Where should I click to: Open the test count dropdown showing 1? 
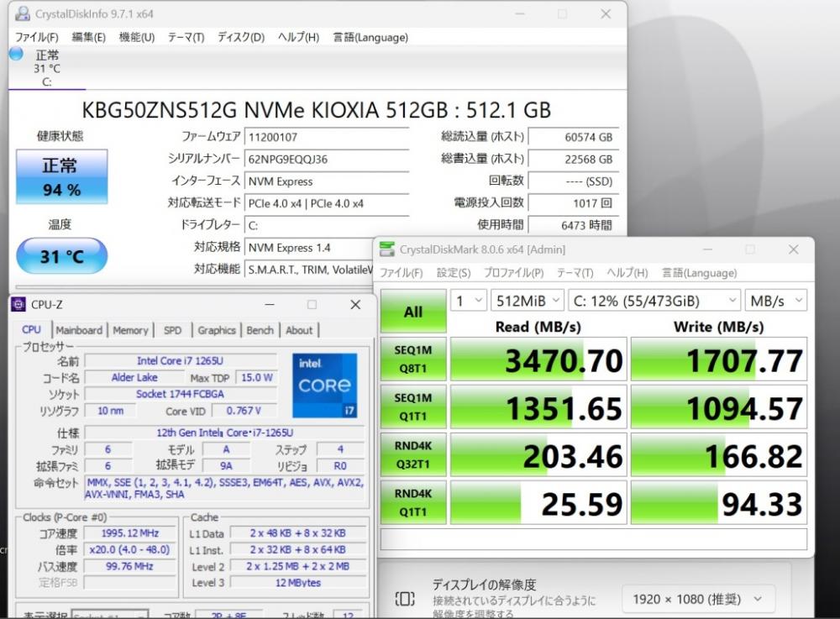(x=469, y=301)
